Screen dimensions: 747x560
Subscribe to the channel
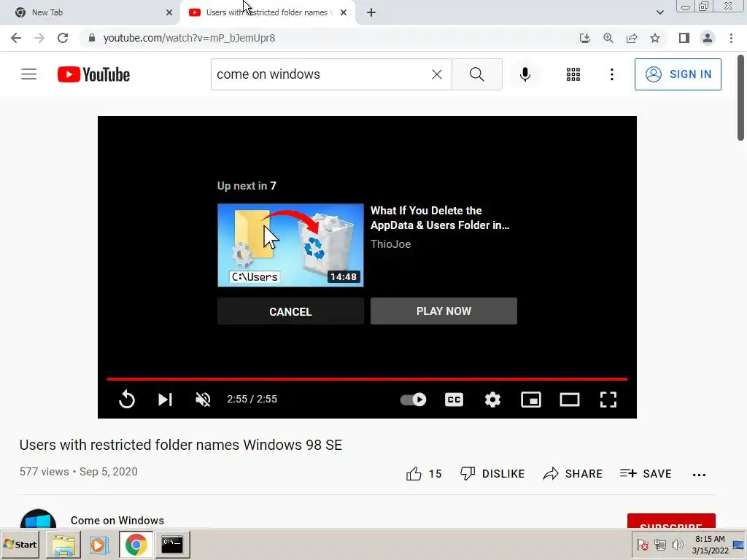pyautogui.click(x=671, y=521)
